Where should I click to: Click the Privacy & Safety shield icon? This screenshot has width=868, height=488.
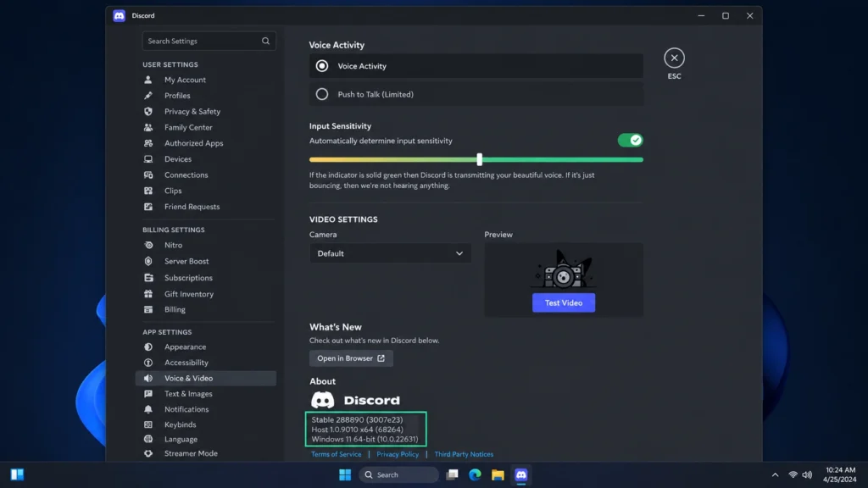tap(147, 111)
